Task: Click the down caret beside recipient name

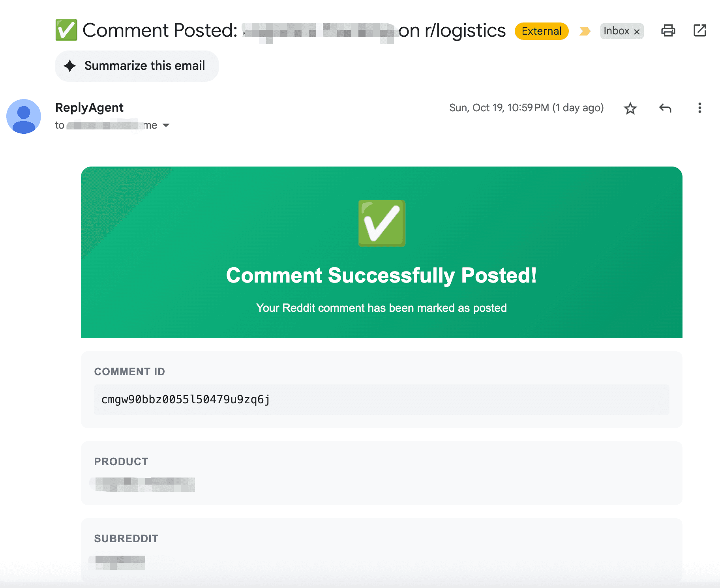Action: pos(166,125)
